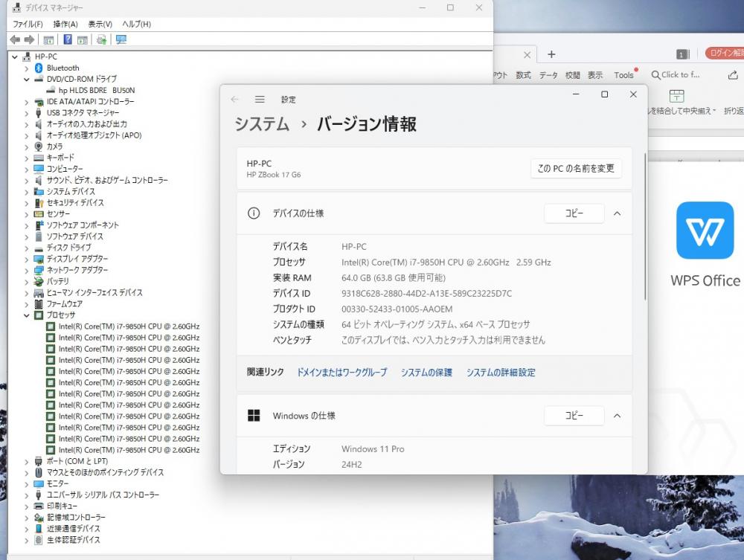The image size is (744, 560).
Task: Collapse the Windows の仕様 section chevron
Action: pos(617,416)
